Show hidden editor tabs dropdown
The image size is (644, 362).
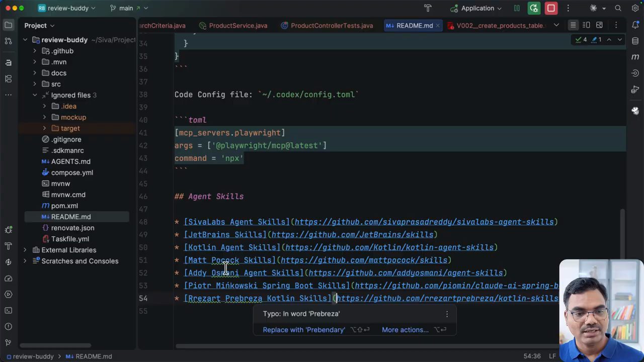pos(556,25)
